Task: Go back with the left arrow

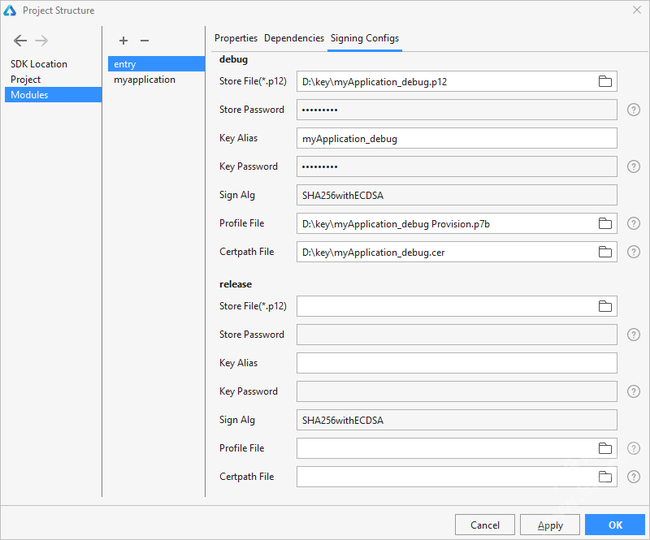Action: (x=20, y=41)
